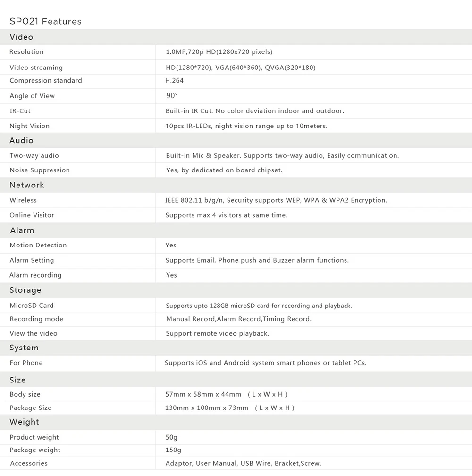Viewport: 472px width, 476px height.
Task: Select the IEEE 802.11 wireless description
Action: (x=276, y=200)
